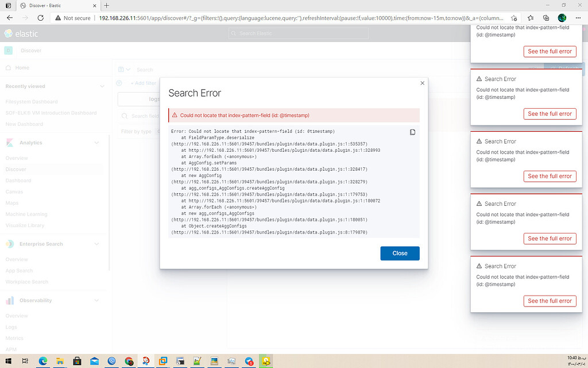Click the browser profile avatar
Screen dimensions: 588x368
pos(562,18)
